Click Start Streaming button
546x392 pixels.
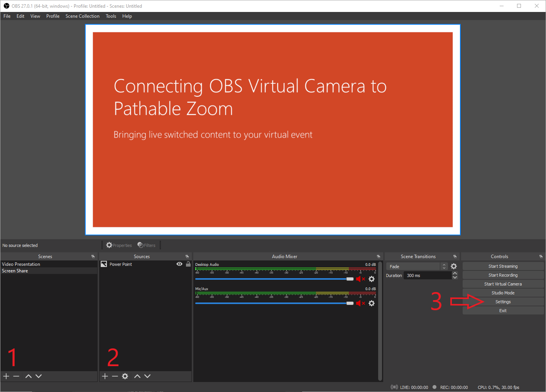(x=503, y=266)
